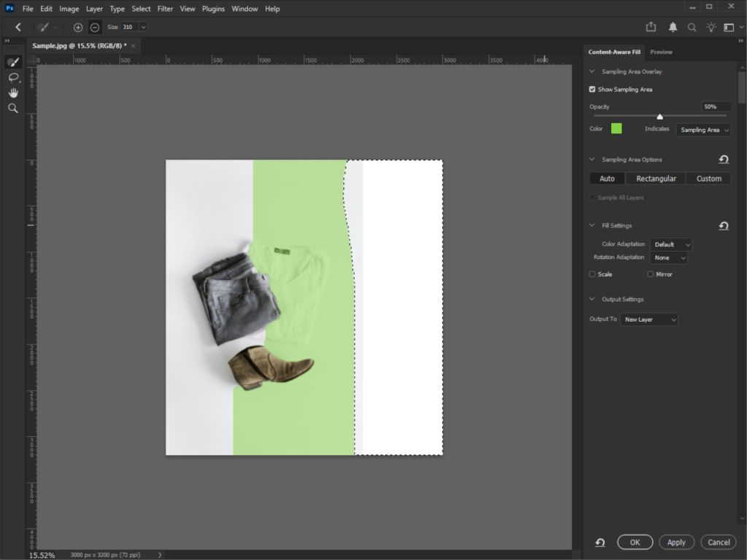
Task: Click the Apply button
Action: coord(676,542)
